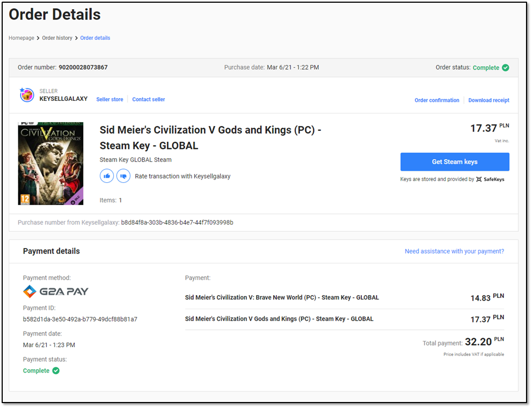
Task: Click the Complete payment status checkmark icon
Action: 57,370
